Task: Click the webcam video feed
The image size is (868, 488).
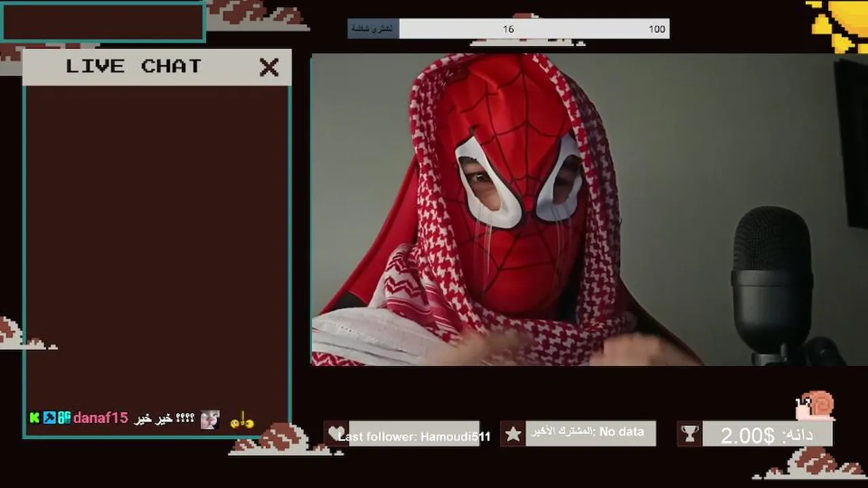Action: coord(589,210)
